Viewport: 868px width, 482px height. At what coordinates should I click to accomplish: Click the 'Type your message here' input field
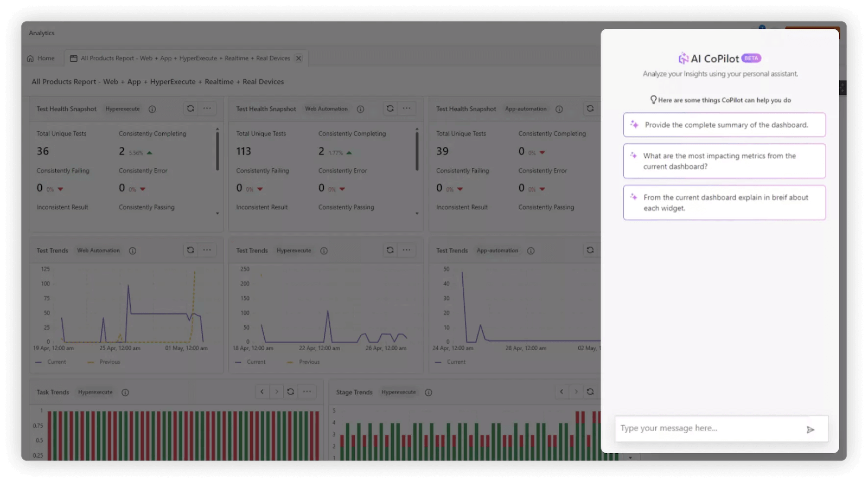[x=708, y=428]
